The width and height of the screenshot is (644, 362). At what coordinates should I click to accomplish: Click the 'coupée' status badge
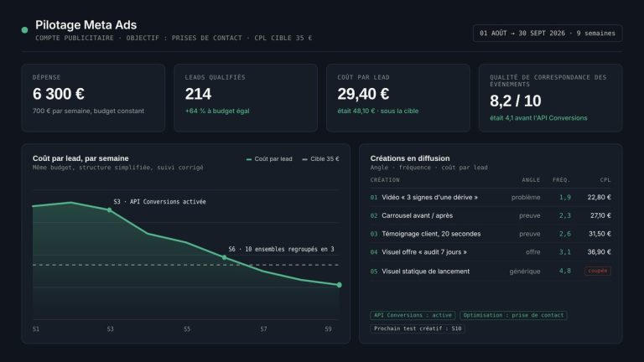[598, 271]
